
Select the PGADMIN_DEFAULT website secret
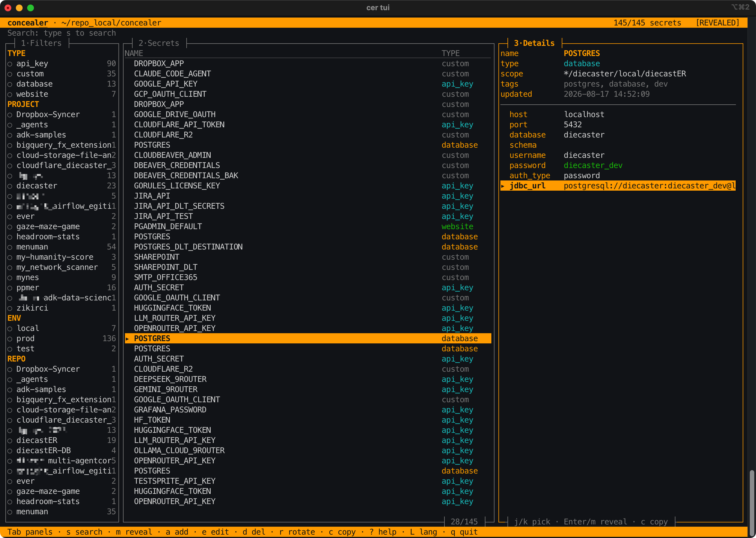tap(308, 227)
